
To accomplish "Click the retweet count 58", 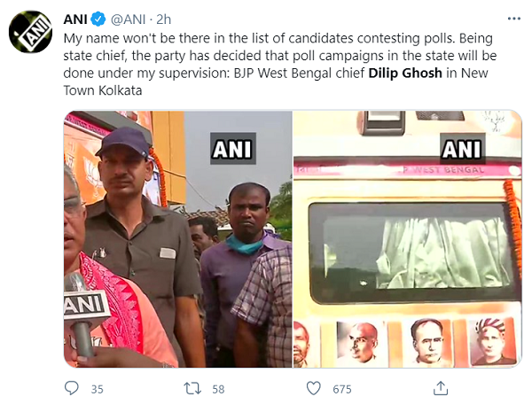I will point(216,389).
